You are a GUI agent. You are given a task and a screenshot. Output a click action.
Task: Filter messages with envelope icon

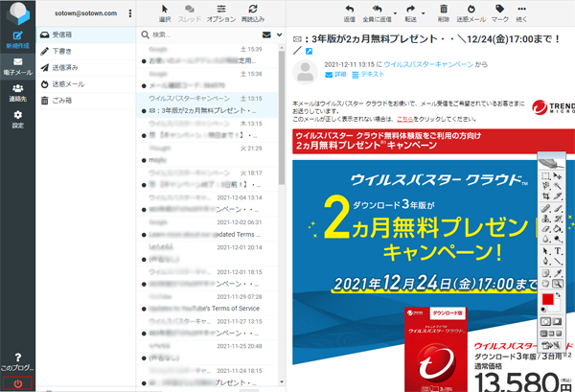tap(266, 35)
